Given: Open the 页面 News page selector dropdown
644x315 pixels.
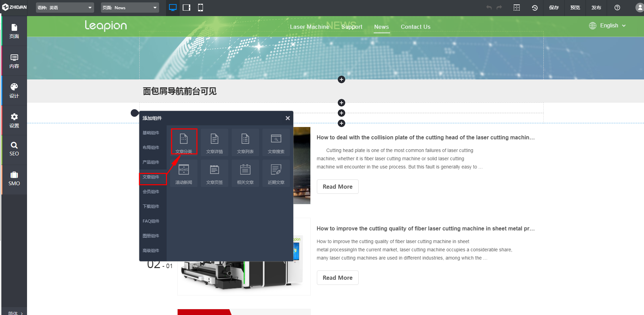Looking at the screenshot, I should 130,7.
